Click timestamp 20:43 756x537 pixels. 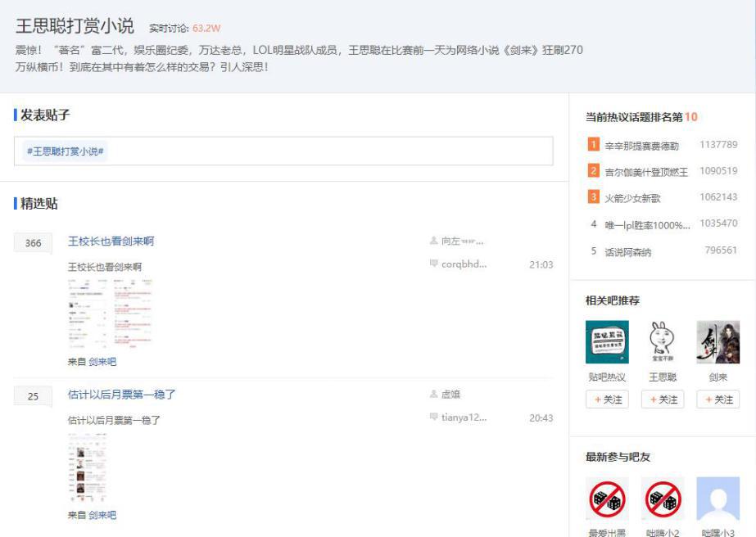click(x=541, y=418)
